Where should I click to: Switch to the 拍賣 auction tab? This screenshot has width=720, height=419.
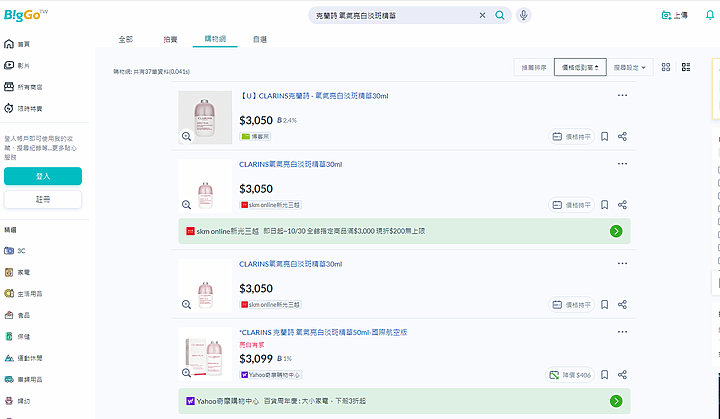coord(170,40)
